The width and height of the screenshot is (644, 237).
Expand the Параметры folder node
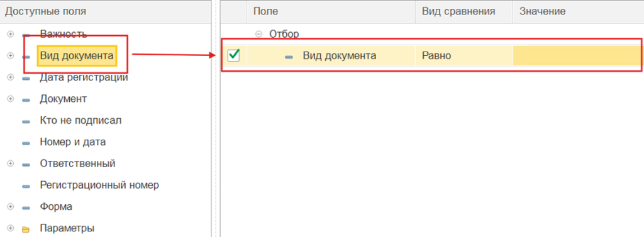(11, 228)
